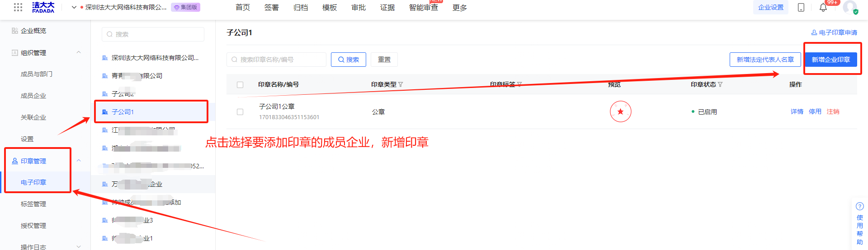The height and width of the screenshot is (250, 868).
Task: Open 详情 for 子公司1公章
Action: (797, 111)
